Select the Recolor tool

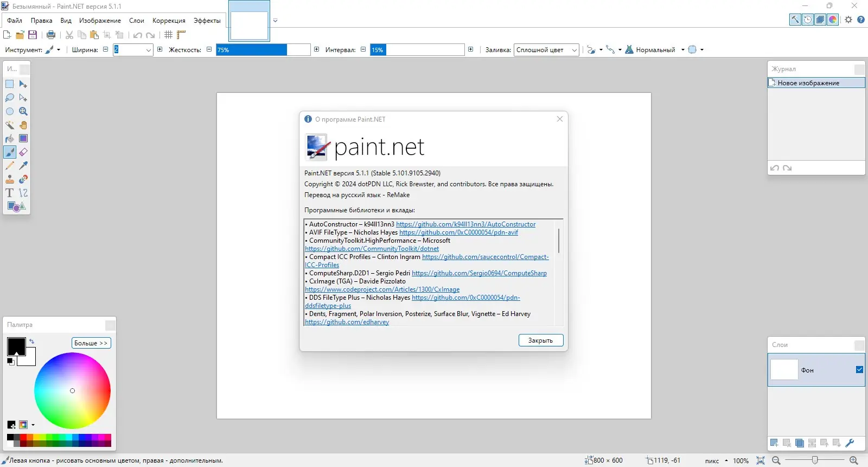23,179
